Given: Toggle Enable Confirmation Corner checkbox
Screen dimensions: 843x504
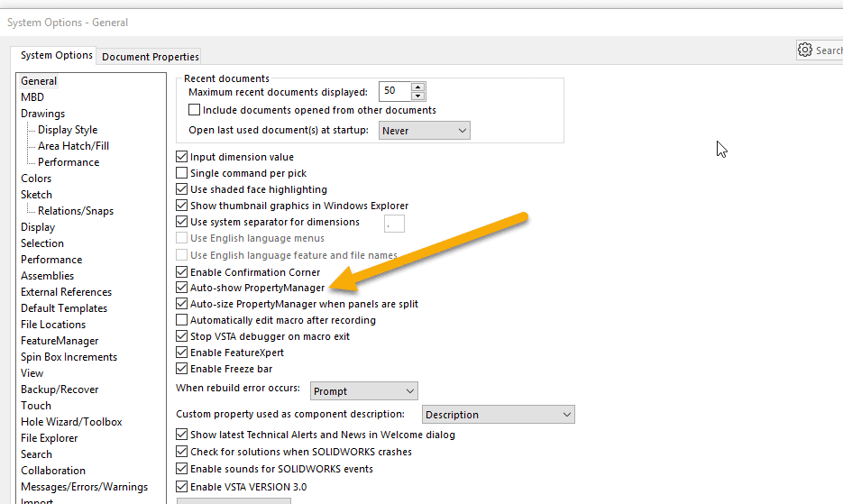Looking at the screenshot, I should tap(182, 271).
